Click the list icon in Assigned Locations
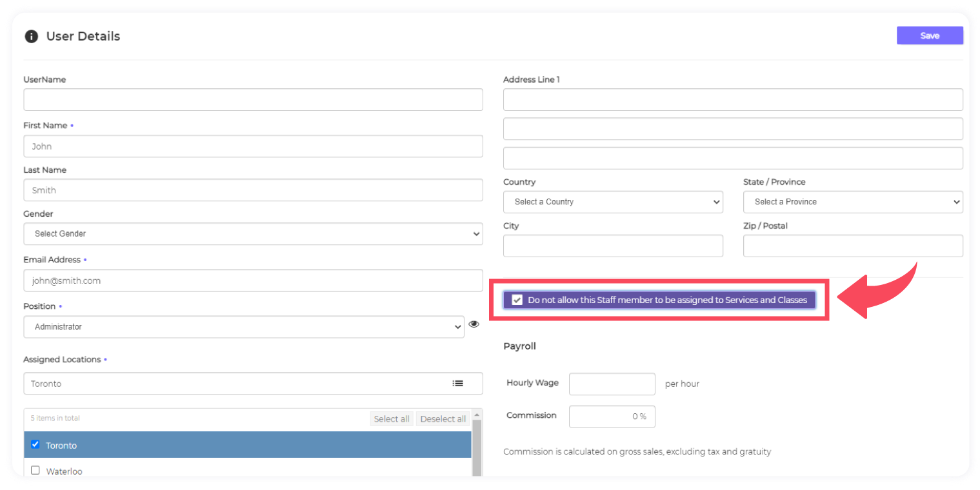This screenshot has height=490, width=980. 457,383
